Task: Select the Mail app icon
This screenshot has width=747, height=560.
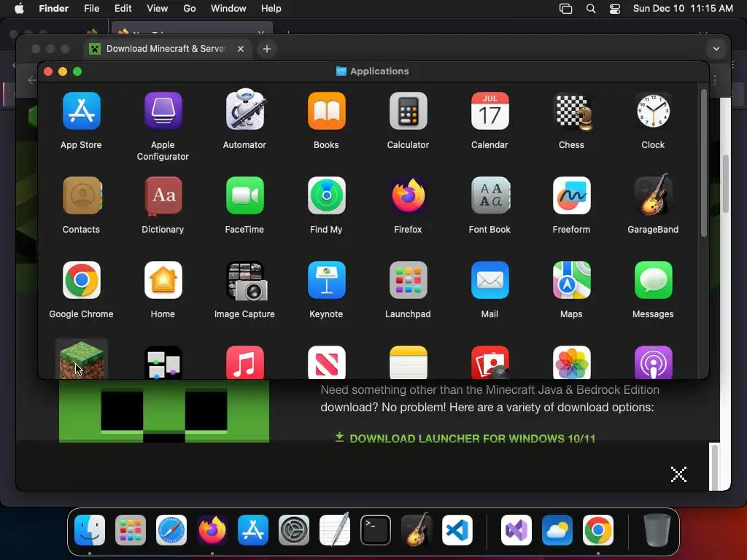Action: [489, 280]
